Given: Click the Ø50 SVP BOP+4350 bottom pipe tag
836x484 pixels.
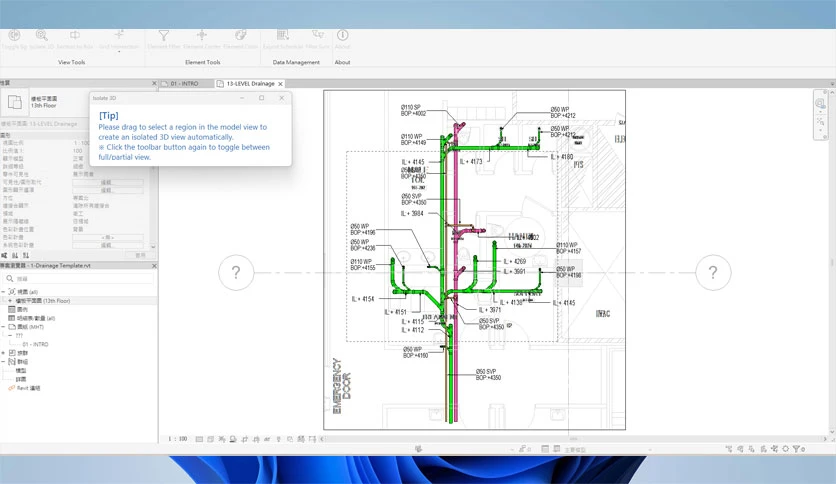Looking at the screenshot, I should (488, 374).
